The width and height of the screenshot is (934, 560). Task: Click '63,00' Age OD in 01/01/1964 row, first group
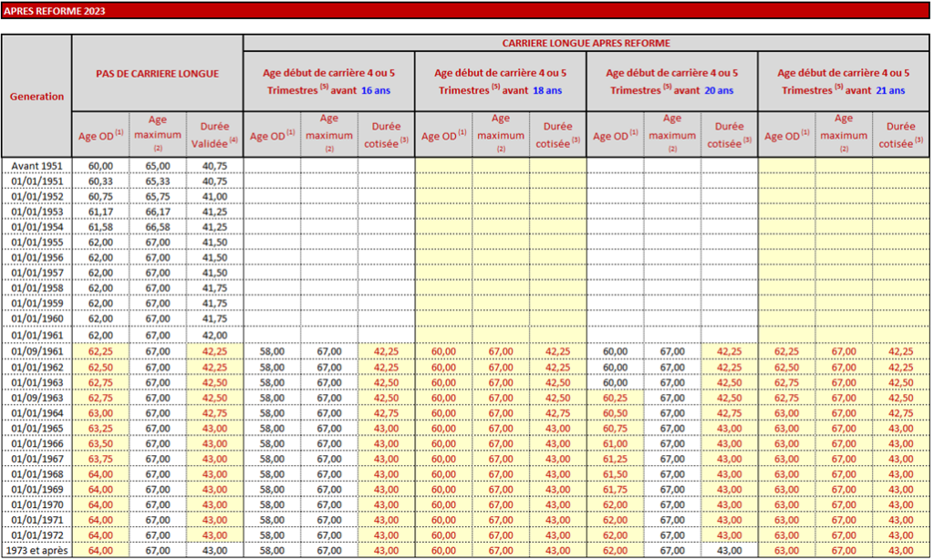100,413
